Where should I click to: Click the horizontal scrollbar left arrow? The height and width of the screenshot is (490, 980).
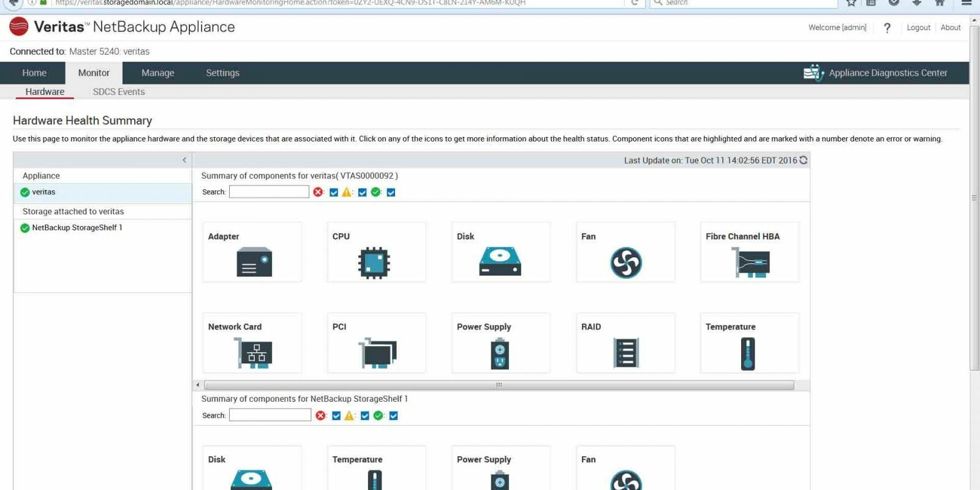[197, 385]
